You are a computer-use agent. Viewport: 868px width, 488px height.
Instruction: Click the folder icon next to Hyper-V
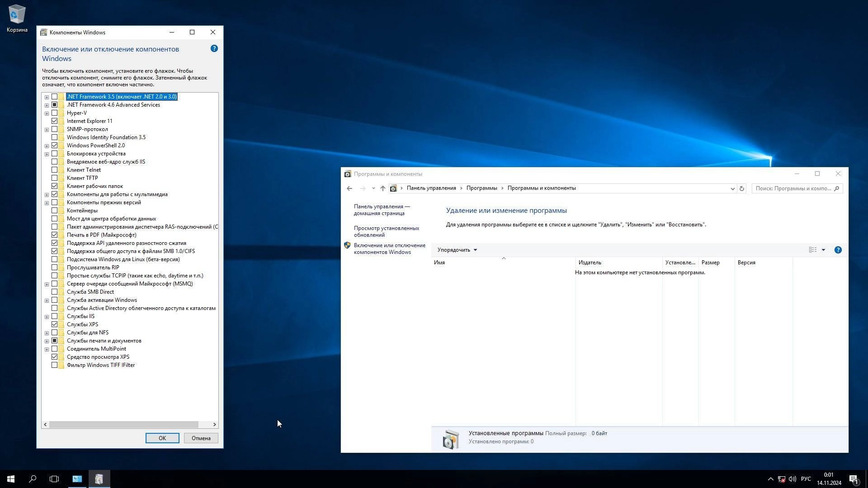[x=61, y=113]
